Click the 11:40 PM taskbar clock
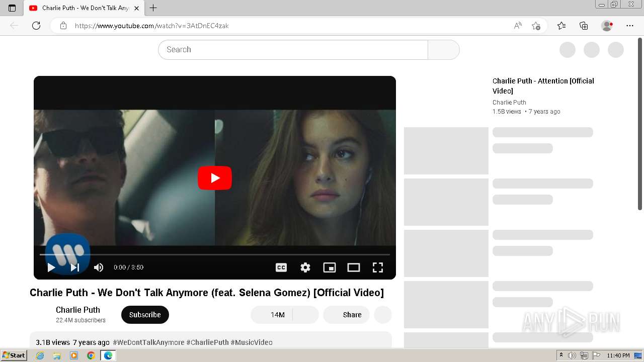Viewport: 644px width, 362px height. coord(618,355)
